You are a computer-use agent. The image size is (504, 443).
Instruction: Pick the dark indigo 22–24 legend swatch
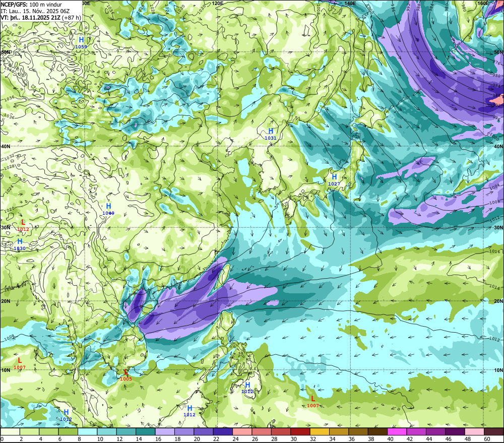[x=223, y=431]
